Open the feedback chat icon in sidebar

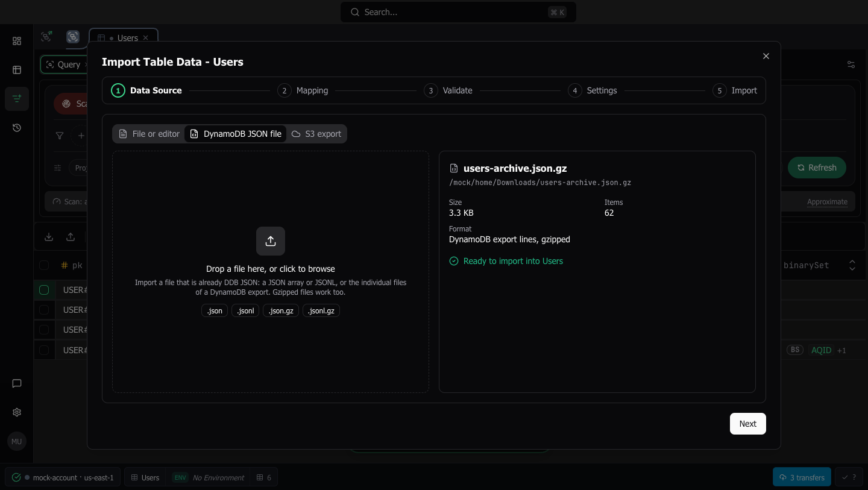(17, 383)
